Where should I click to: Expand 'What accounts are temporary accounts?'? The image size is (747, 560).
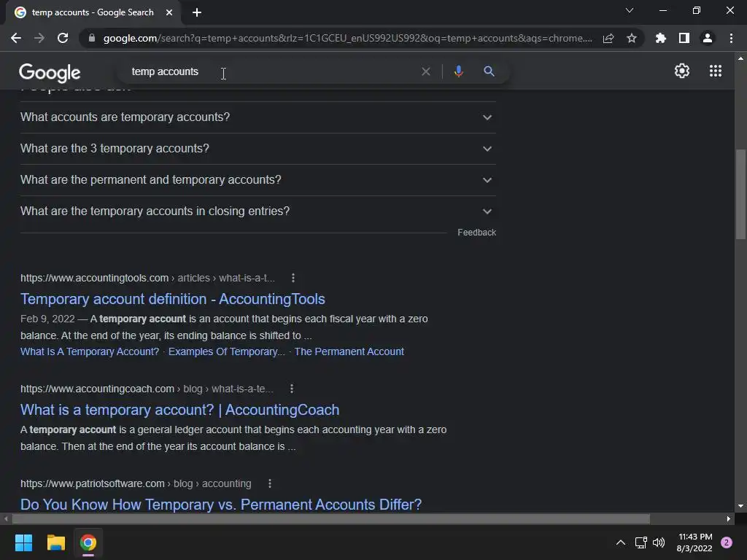tap(258, 117)
